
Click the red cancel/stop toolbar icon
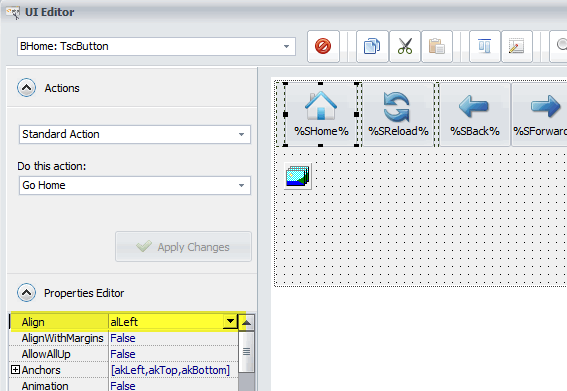pyautogui.click(x=323, y=46)
